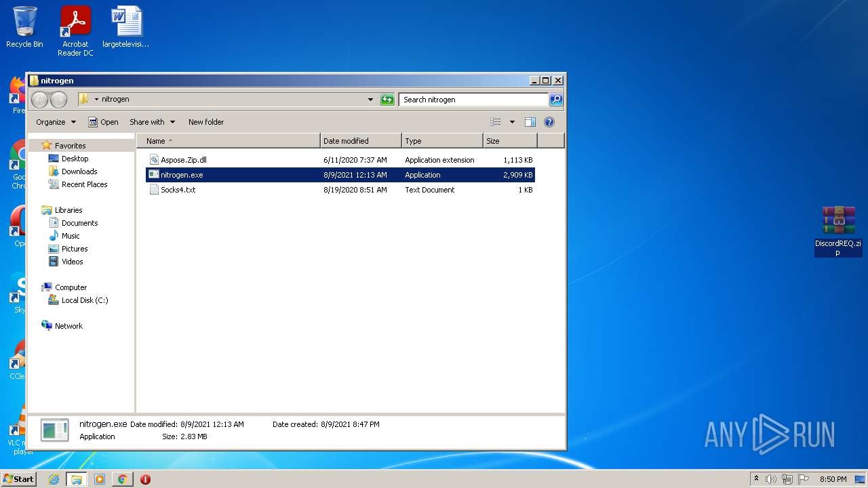The image size is (868, 488).
Task: Go to Desktop in Favorites
Action: coord(75,159)
